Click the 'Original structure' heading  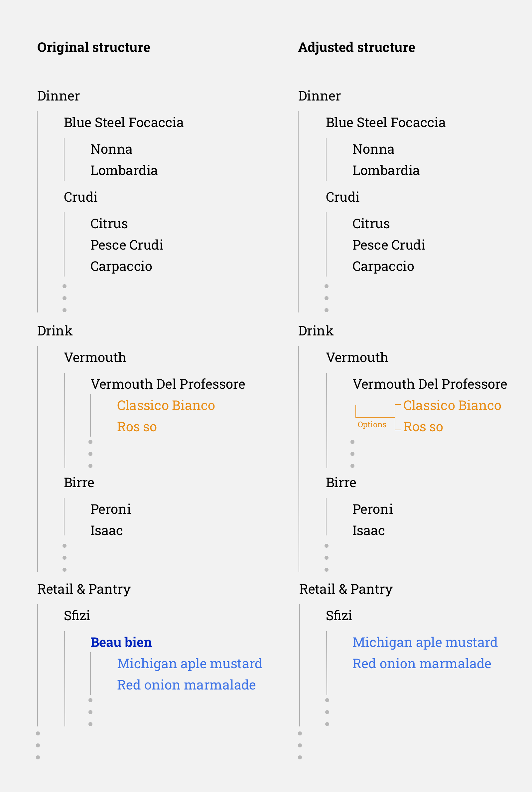94,47
